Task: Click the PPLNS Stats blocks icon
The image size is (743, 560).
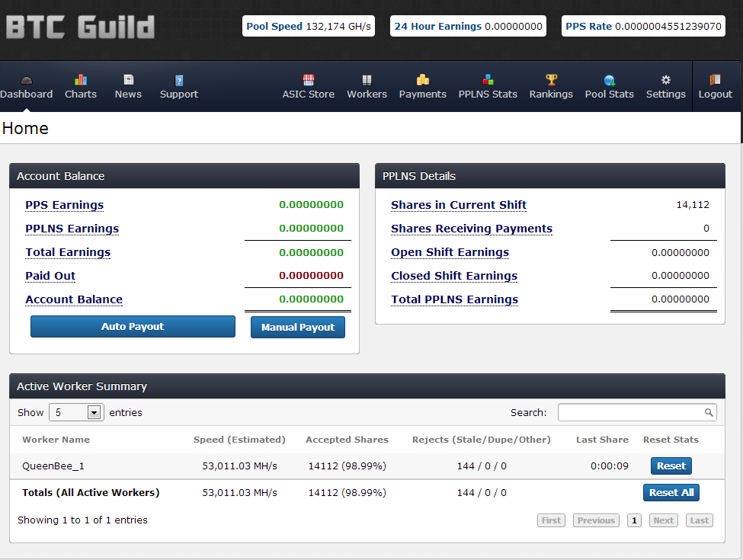Action: click(x=488, y=79)
